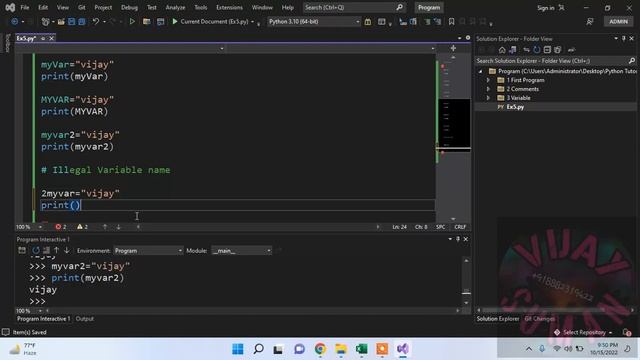
Task: Click the CRLF line ending indicator
Action: point(460,227)
